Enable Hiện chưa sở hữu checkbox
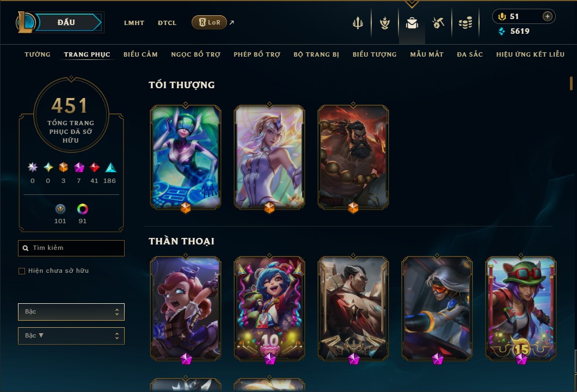This screenshot has width=577, height=392. coord(22,271)
